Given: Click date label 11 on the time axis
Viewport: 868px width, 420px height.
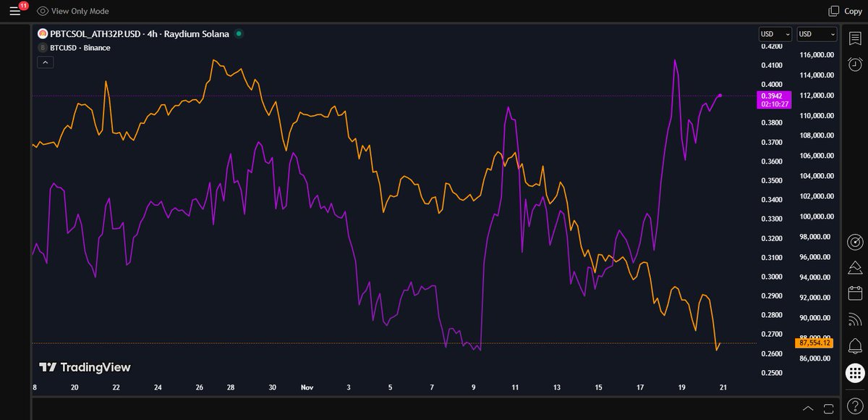Looking at the screenshot, I should coord(514,388).
